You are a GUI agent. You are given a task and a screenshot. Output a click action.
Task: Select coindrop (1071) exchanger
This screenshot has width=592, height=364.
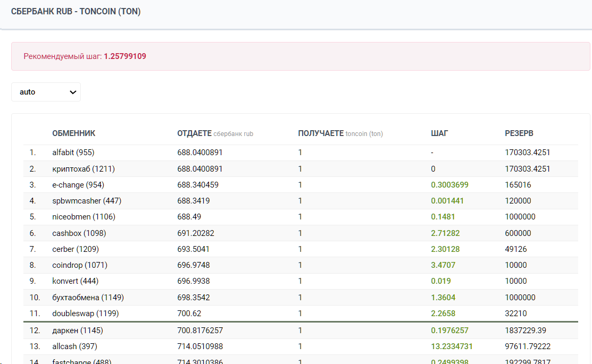(x=79, y=265)
